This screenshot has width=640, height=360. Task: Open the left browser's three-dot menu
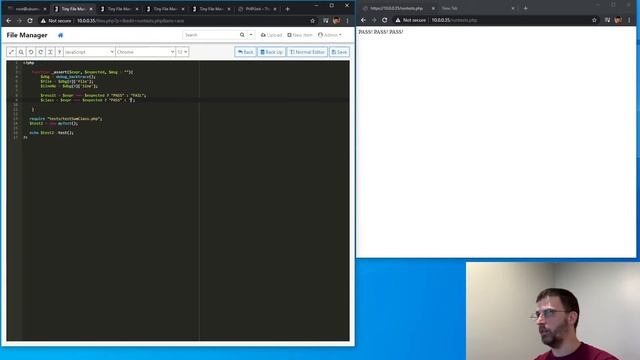[x=347, y=20]
